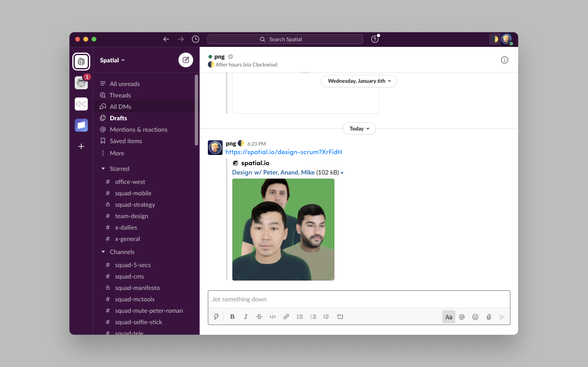The image size is (588, 367).
Task: Collapse the Starred section
Action: tap(103, 168)
